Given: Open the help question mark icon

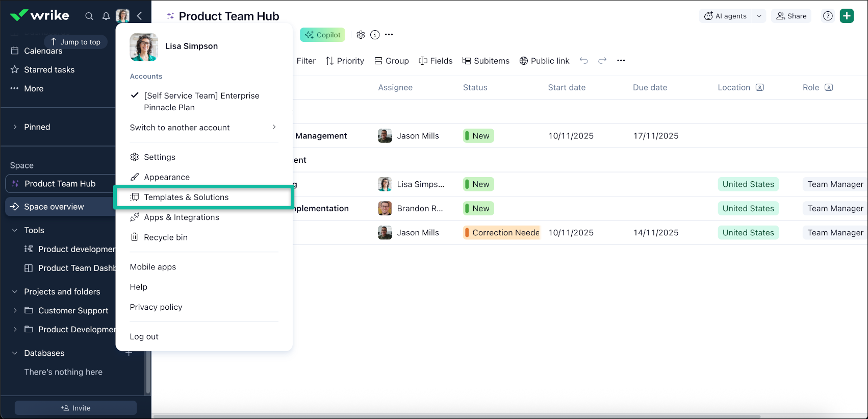Looking at the screenshot, I should point(828,16).
